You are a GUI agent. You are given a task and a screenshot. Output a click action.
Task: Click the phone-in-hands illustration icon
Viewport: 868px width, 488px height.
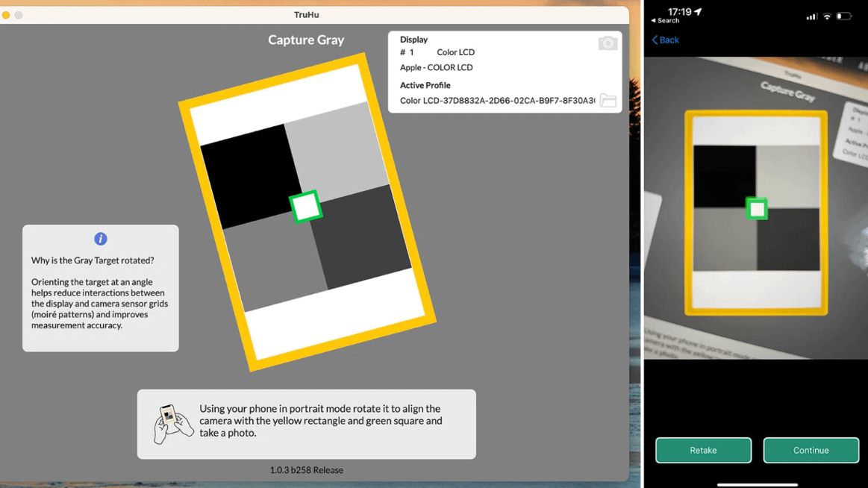point(173,423)
